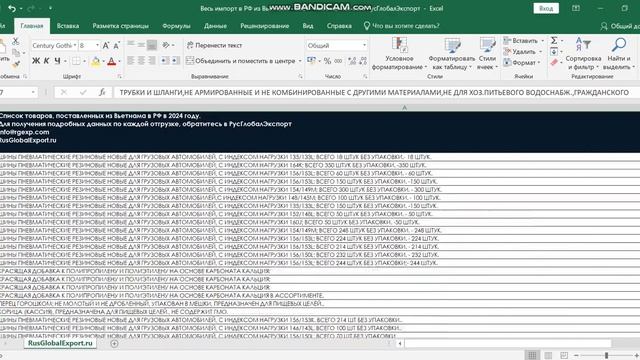Apply the yellow fill color bucket
Image resolution: width=640 pixels, height=360 pixels.
click(x=96, y=61)
